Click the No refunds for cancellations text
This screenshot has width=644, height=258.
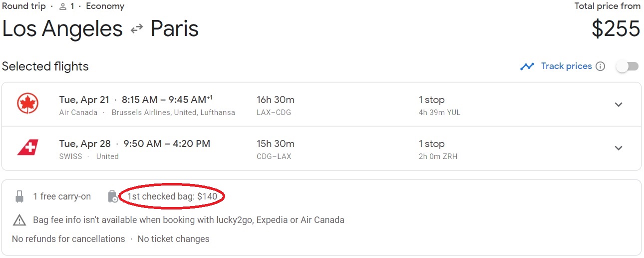click(68, 239)
